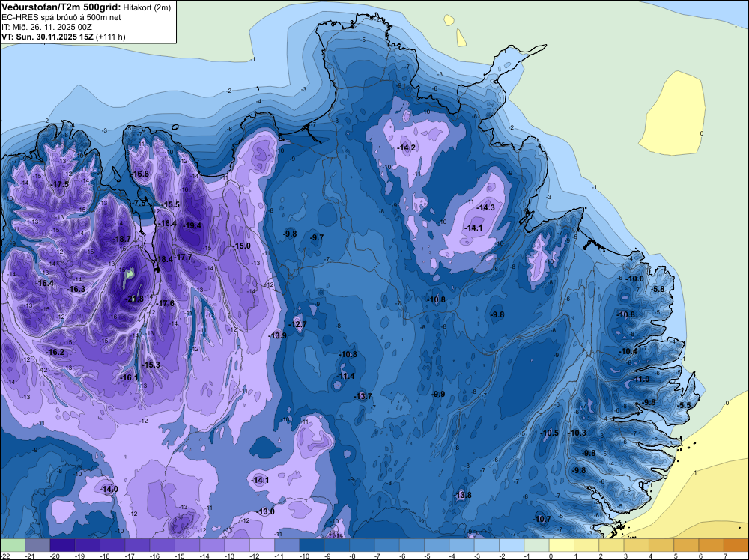Viewport: 749px width, 560px height.
Task: Pick the light green legend swatch above -22
Action: pos(13,545)
